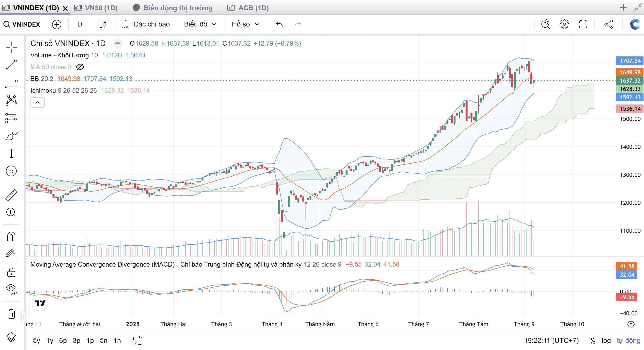Expand the Hồ sơ dropdown menu
644x350 pixels.
tap(245, 24)
